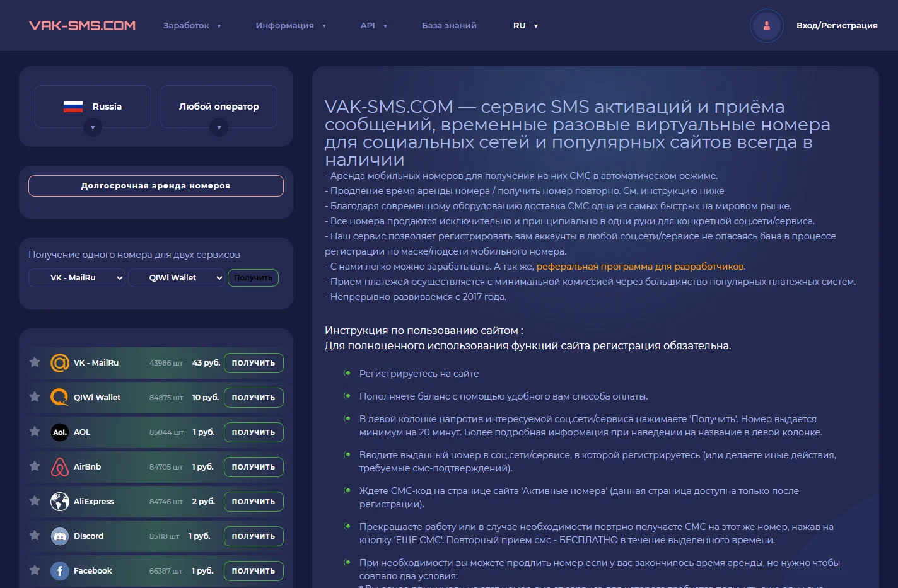This screenshot has height=588, width=898.
Task: Click Получить for two-service number
Action: click(x=253, y=278)
